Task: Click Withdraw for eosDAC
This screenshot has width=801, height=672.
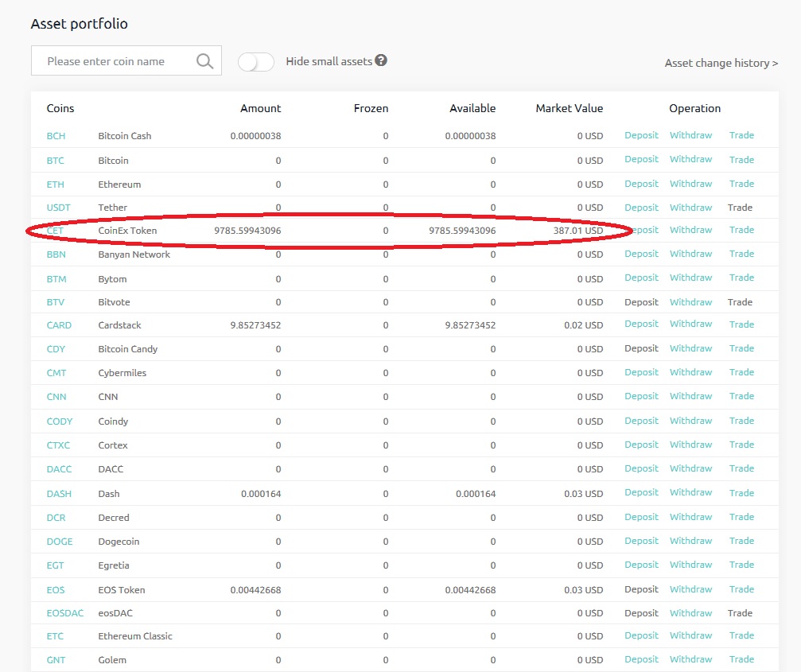Action: (x=690, y=613)
